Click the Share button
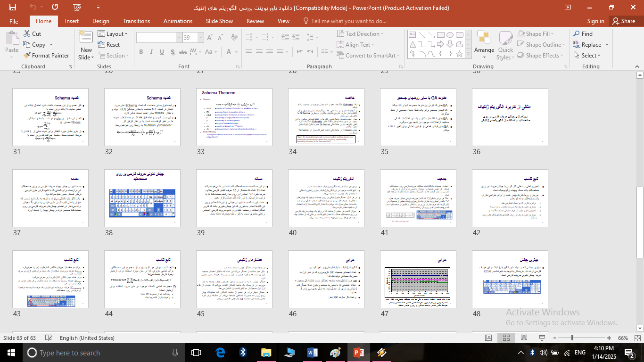The image size is (644, 362). click(x=623, y=21)
